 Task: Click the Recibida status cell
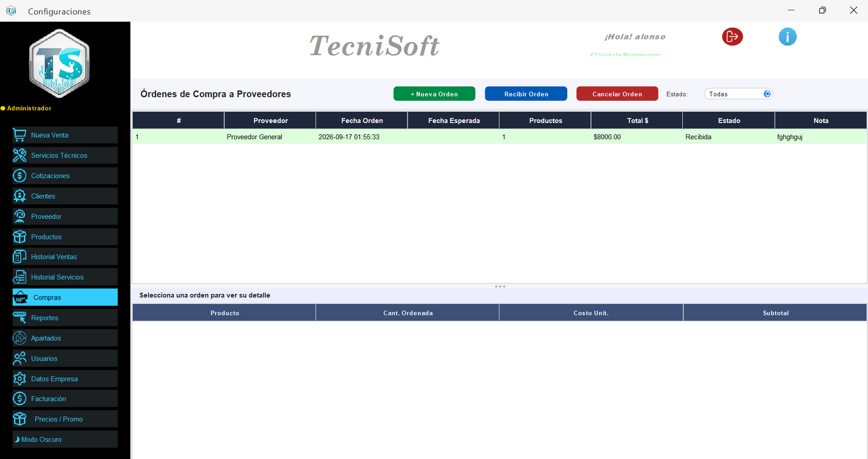729,137
